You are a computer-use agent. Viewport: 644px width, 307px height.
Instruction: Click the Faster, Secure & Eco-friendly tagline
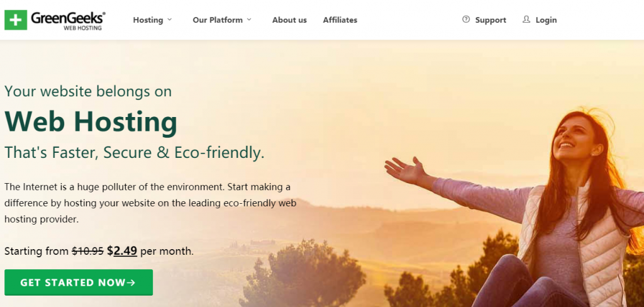pyautogui.click(x=135, y=152)
